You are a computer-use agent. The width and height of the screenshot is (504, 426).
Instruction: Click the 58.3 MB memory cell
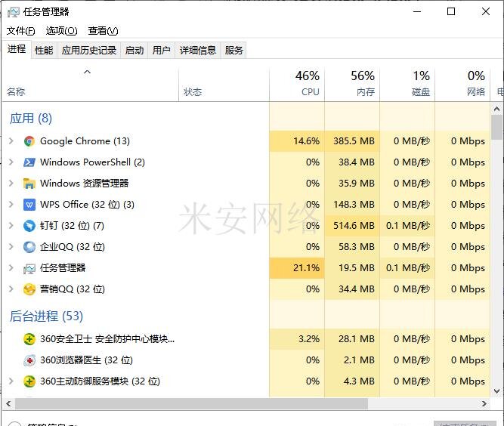352,247
